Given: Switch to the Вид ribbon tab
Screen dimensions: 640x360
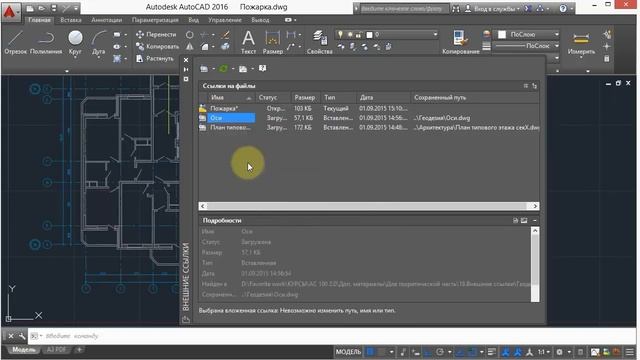Looking at the screenshot, I should point(193,20).
